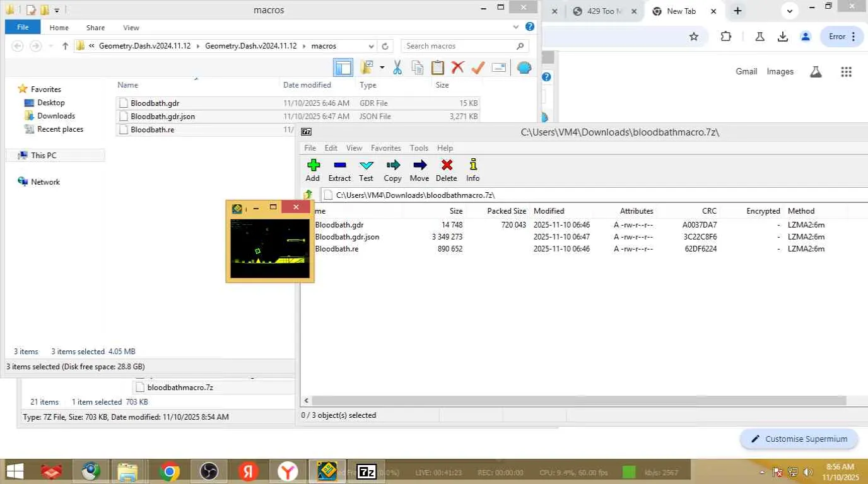
Task: Sort 7-Zip list by Packed Size column
Action: (x=507, y=211)
